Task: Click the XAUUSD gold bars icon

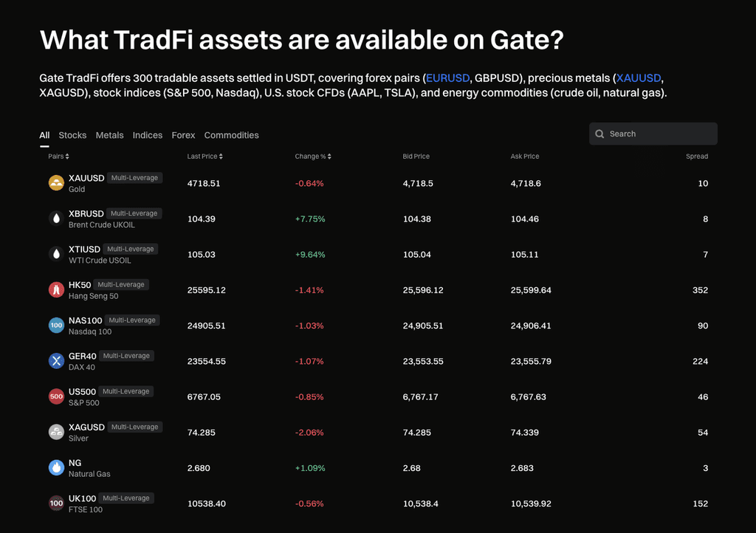Action: 56,183
